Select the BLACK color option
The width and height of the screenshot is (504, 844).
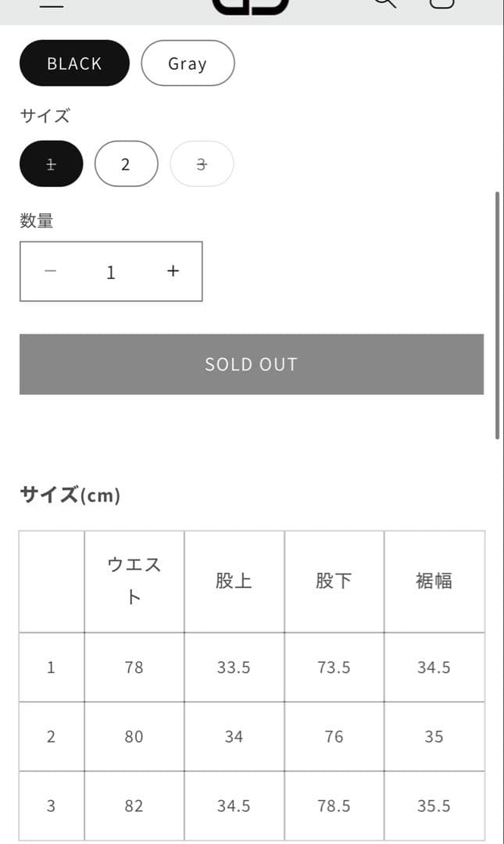[x=74, y=63]
